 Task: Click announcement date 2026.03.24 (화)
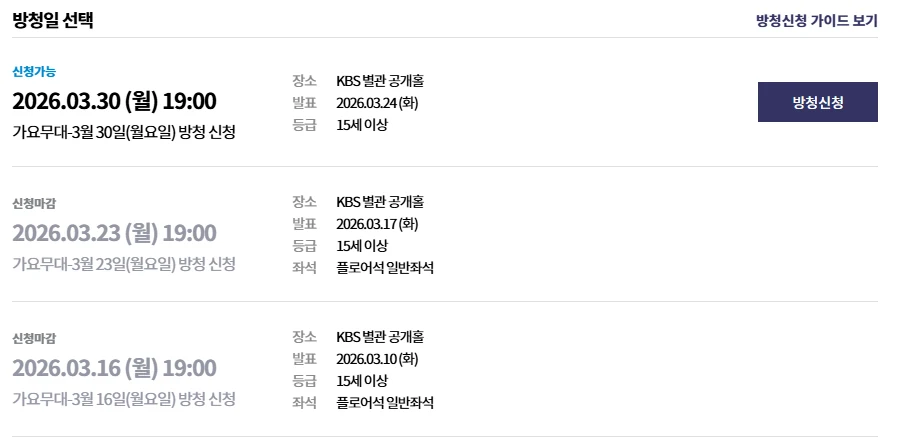pos(377,103)
